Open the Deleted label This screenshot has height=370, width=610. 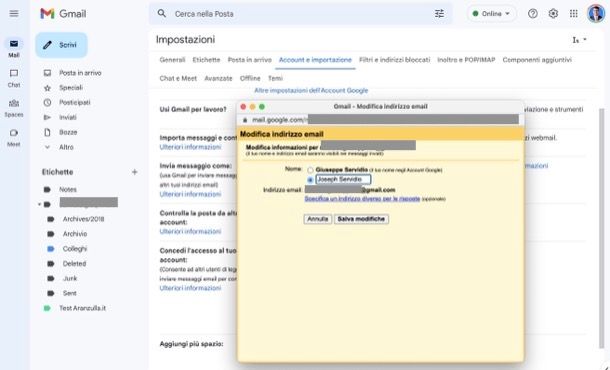point(74,263)
